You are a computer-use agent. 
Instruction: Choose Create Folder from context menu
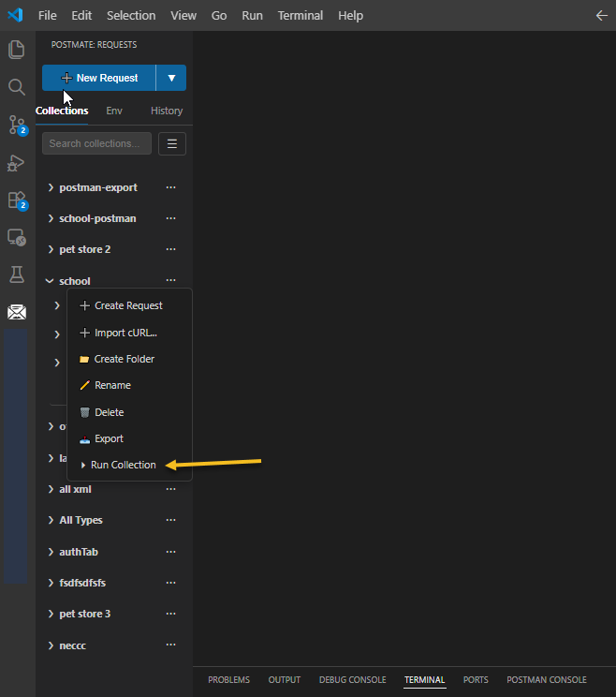coord(129,359)
